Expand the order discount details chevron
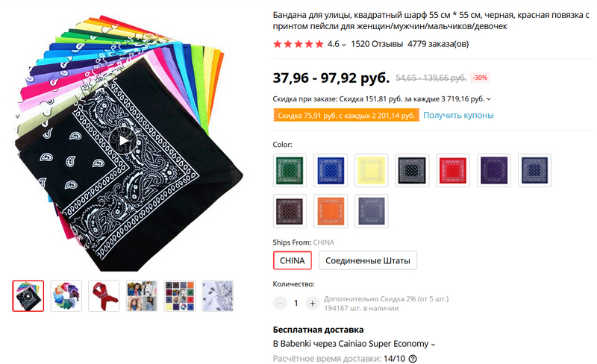597x364 pixels. (488, 98)
